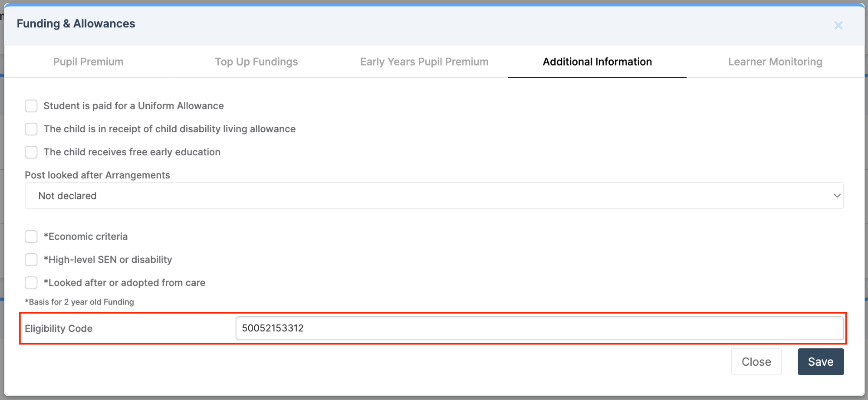Tick The child receives free early education
Image resolution: width=868 pixels, height=400 pixels.
click(31, 152)
